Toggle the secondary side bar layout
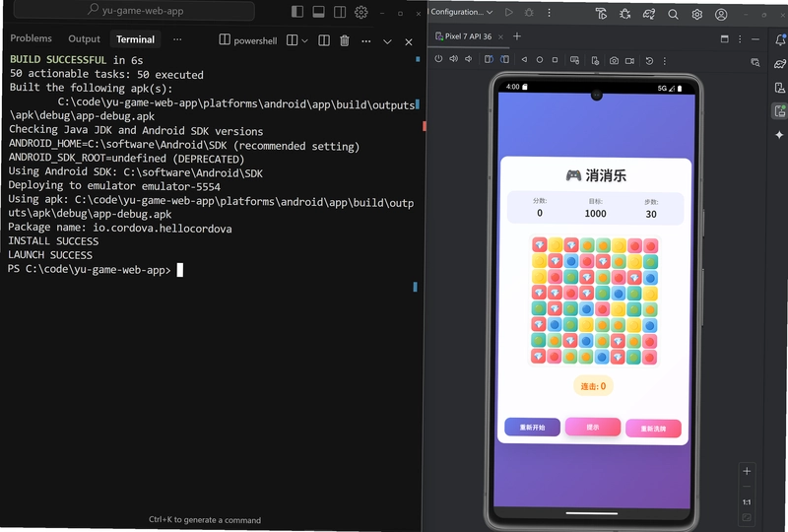The width and height of the screenshot is (788, 532). click(340, 12)
